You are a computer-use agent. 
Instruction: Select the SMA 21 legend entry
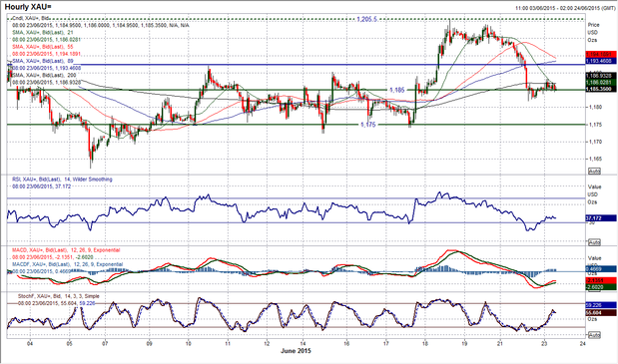click(43, 32)
